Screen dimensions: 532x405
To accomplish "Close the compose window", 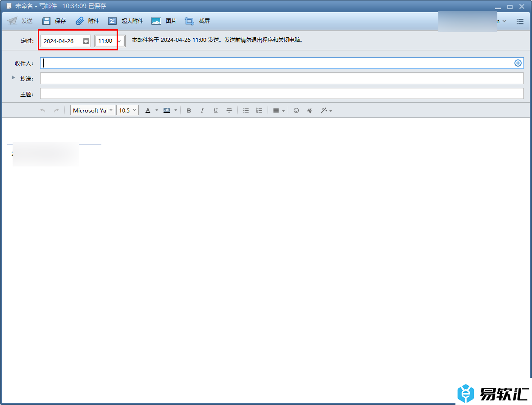I will (x=522, y=6).
